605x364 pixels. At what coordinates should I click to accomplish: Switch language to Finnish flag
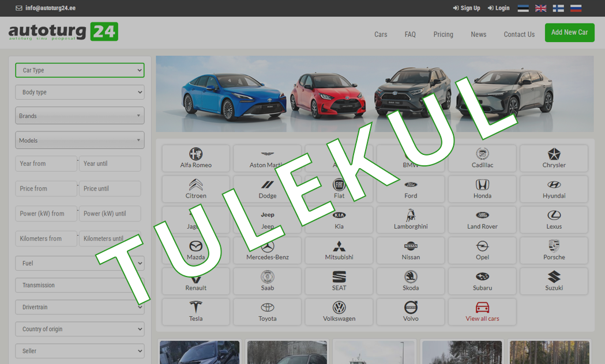pos(558,8)
